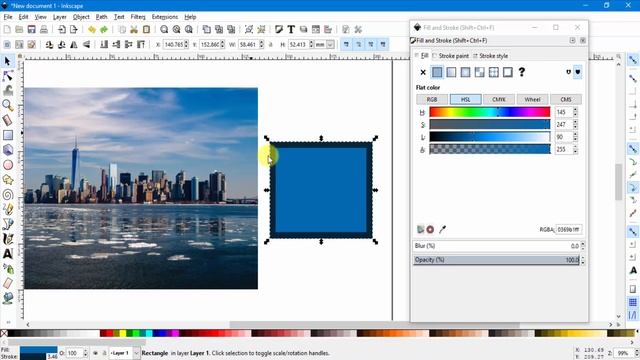The width and height of the screenshot is (640, 360).
Task: Click the Undo arrow icon
Action: (92, 29)
